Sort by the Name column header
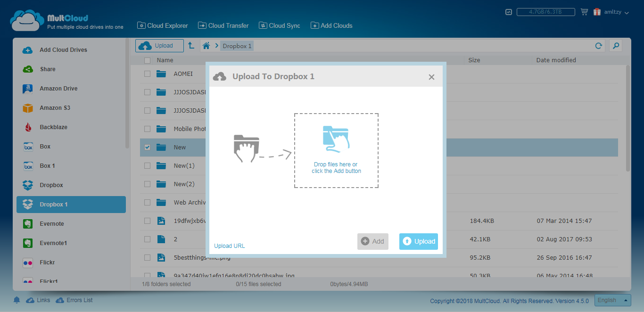 165,60
